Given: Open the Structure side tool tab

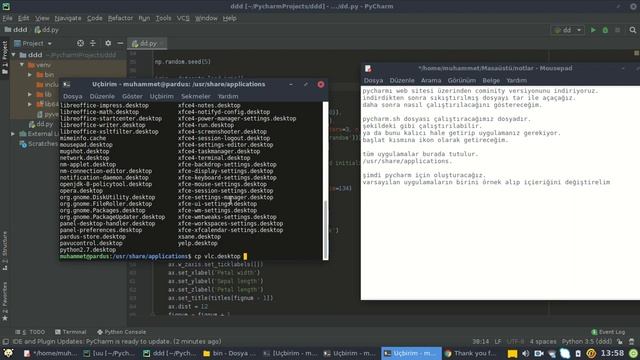Looking at the screenshot, I should [x=4, y=250].
